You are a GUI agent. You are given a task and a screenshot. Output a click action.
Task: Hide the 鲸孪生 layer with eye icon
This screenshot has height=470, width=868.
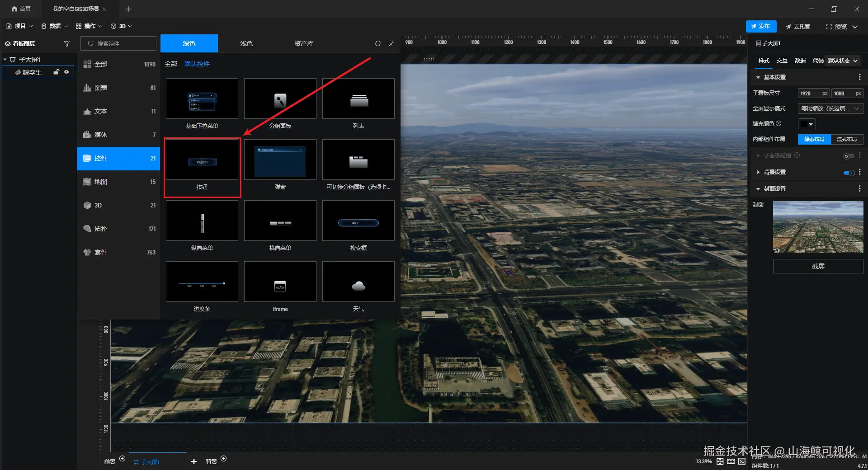[66, 72]
